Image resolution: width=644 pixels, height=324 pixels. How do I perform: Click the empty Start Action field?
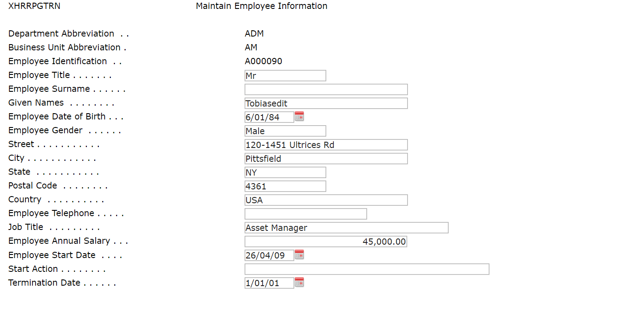pyautogui.click(x=367, y=269)
